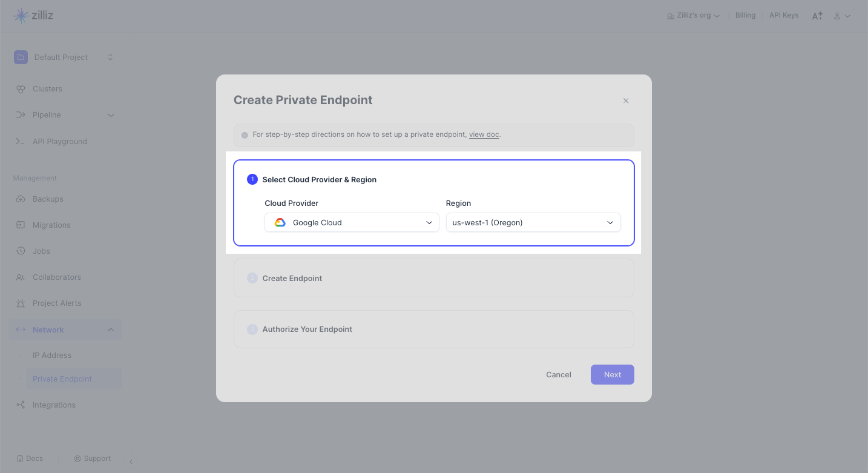Viewport: 868px width, 473px height.
Task: Open the Cloud Provider dropdown
Action: [352, 223]
